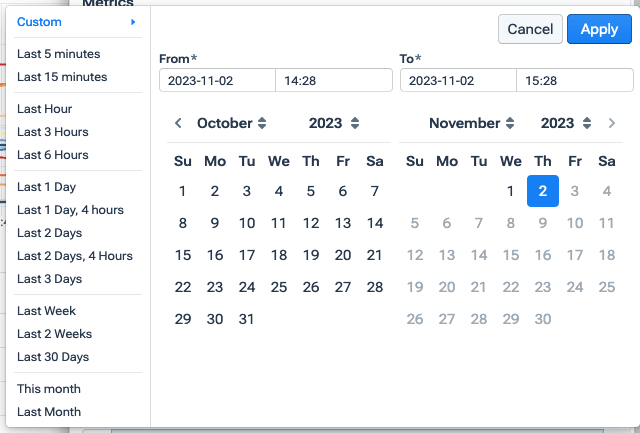Click the From time field showing 14:28
Image resolution: width=640 pixels, height=433 pixels.
[x=333, y=80]
